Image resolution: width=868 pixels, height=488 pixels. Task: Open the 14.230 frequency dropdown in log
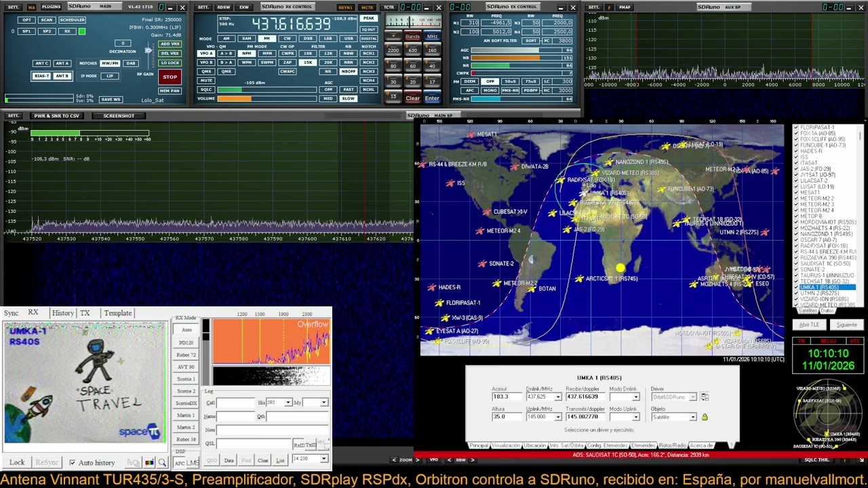click(x=323, y=459)
